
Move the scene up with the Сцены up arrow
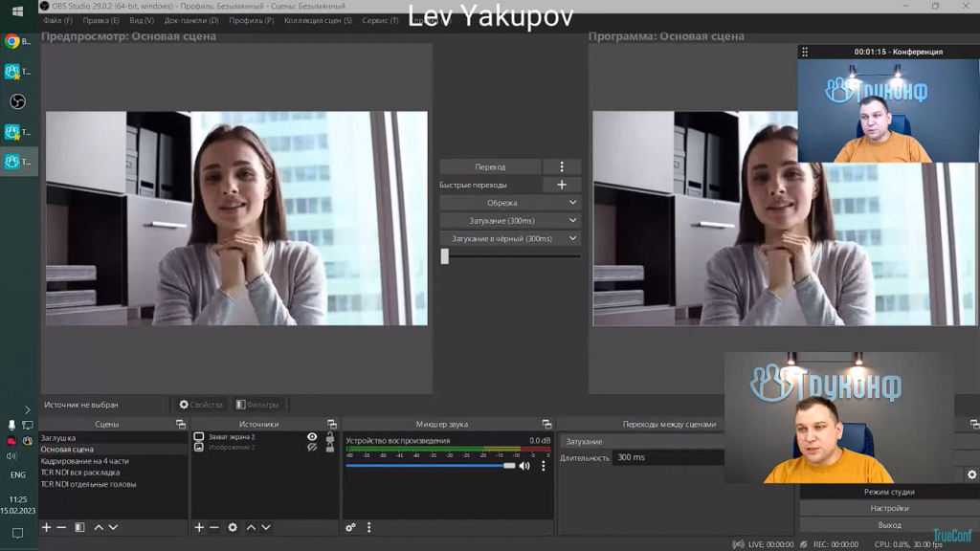click(99, 527)
